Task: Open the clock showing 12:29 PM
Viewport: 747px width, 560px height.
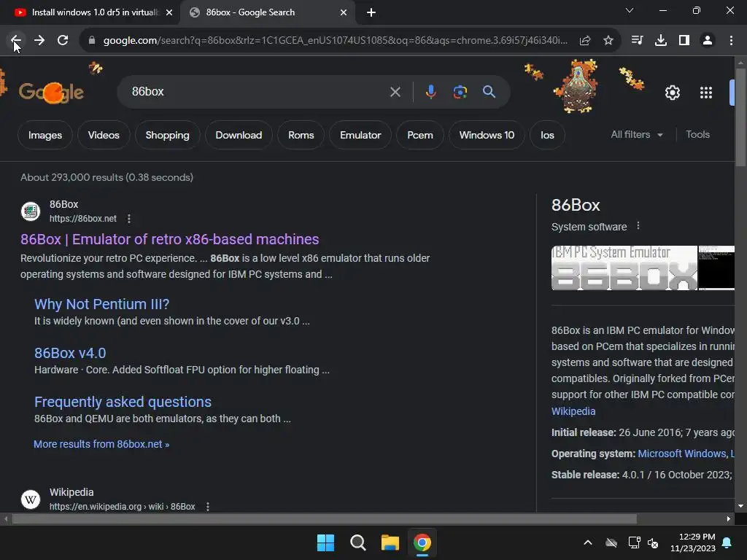Action: click(693, 542)
